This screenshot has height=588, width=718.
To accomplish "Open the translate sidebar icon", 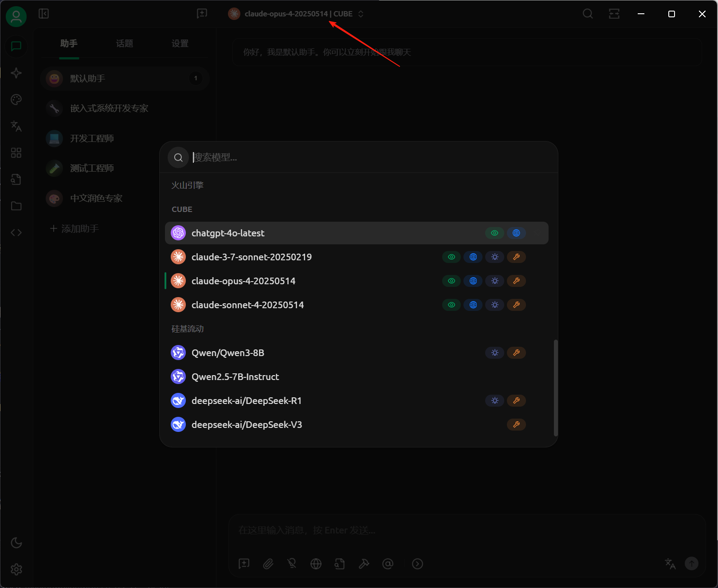I will tap(16, 126).
